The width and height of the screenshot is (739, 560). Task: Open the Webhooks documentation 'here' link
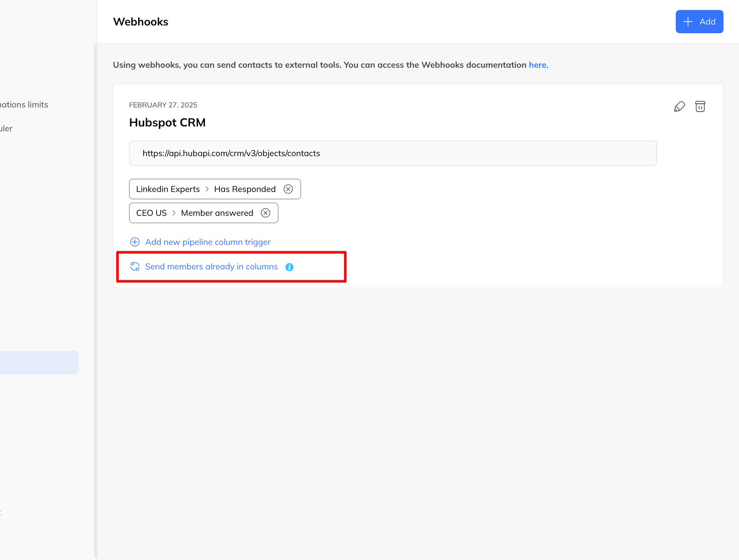tap(538, 65)
